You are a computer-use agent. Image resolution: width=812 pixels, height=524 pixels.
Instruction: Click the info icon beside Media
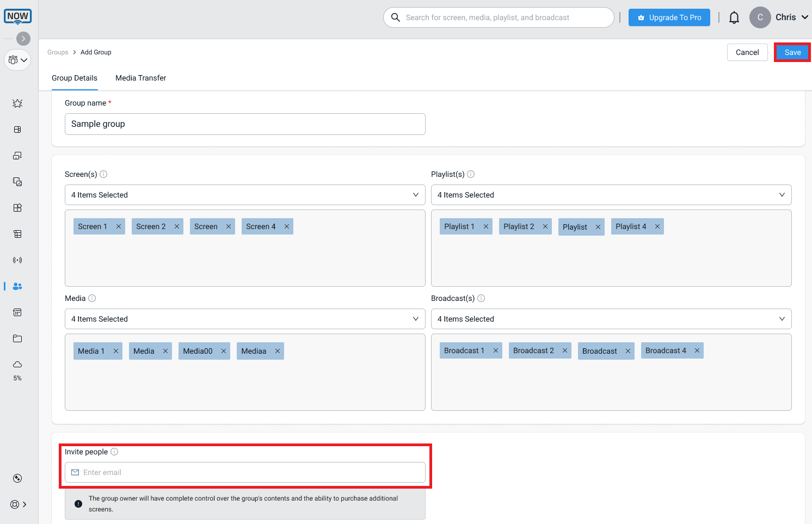coord(92,298)
